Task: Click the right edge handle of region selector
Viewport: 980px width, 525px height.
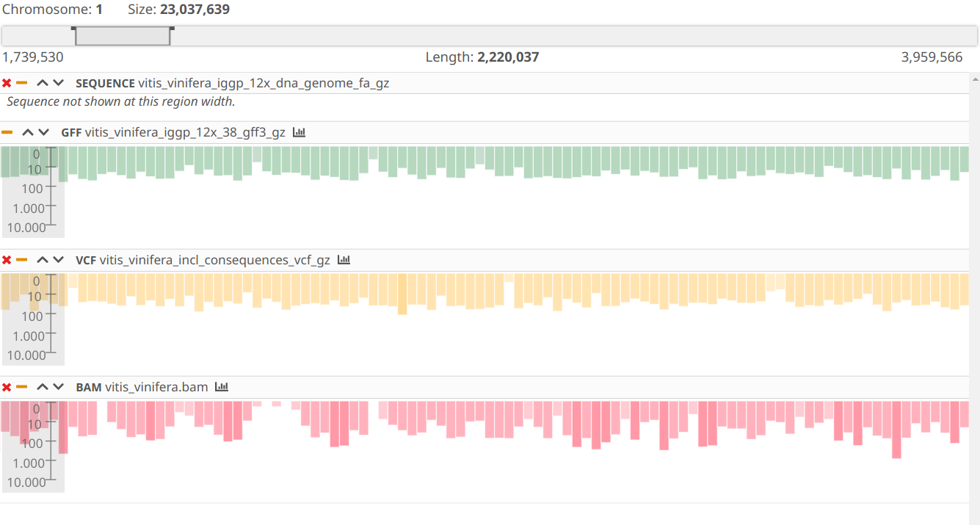Action: [x=171, y=30]
